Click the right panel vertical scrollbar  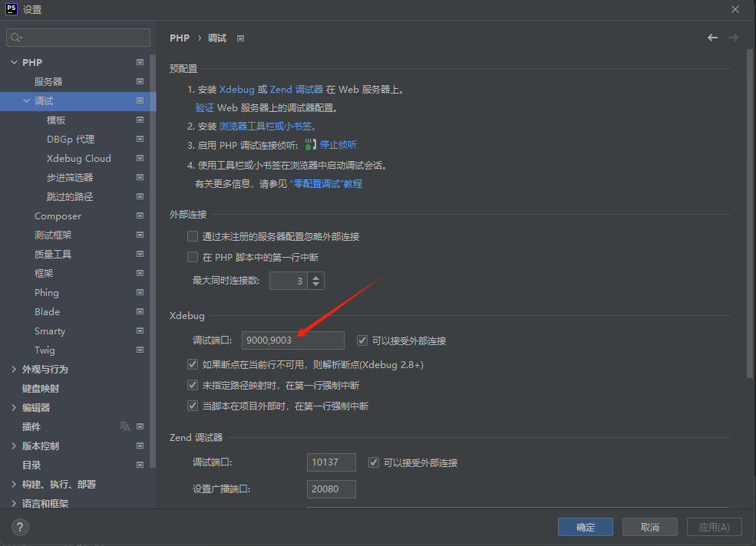(749, 213)
